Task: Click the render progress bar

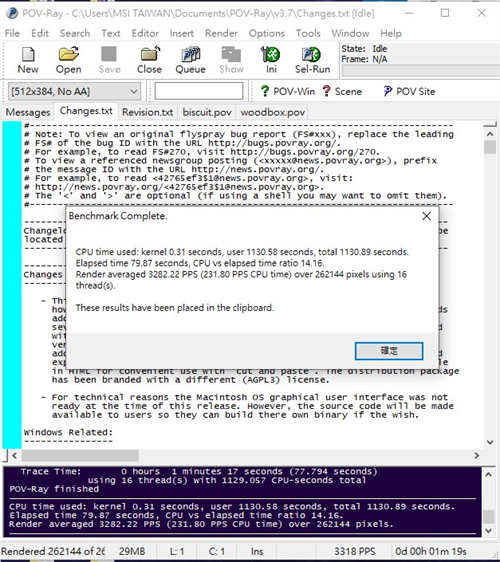Action: pyautogui.click(x=421, y=71)
